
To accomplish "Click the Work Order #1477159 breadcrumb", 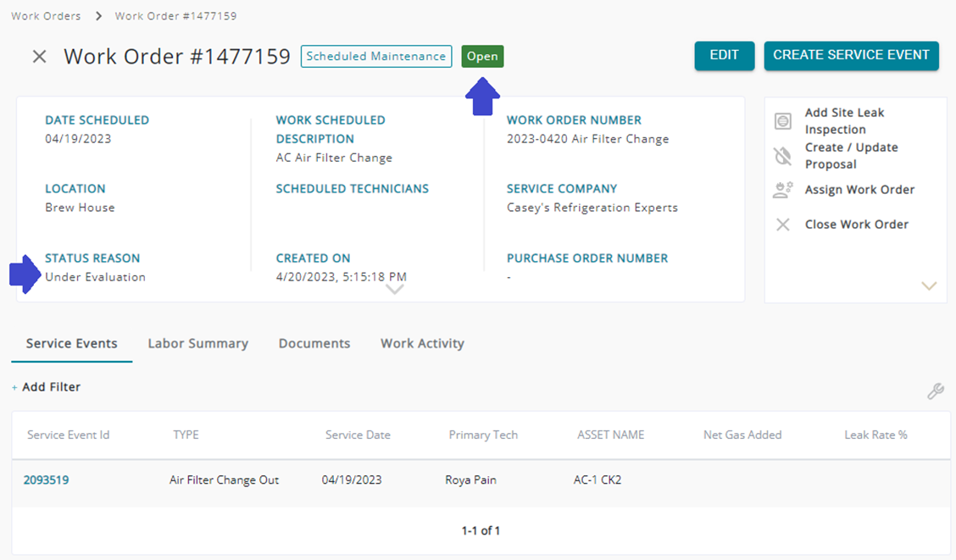I will 175,16.
